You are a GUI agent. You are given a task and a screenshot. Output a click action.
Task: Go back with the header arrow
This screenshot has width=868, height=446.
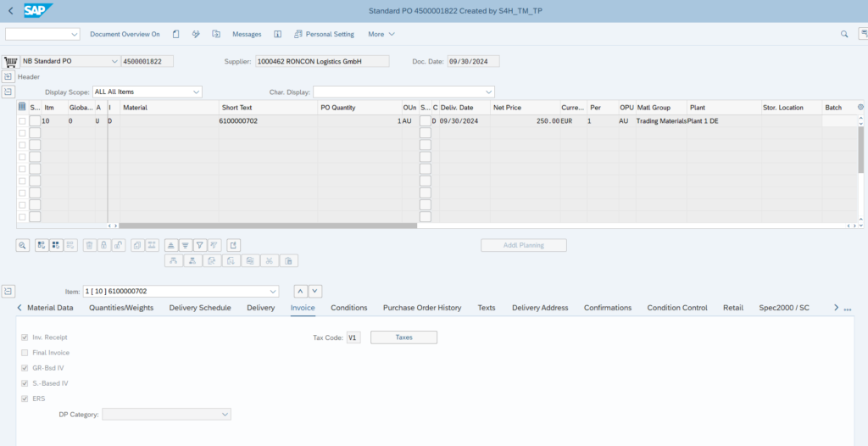pyautogui.click(x=10, y=10)
